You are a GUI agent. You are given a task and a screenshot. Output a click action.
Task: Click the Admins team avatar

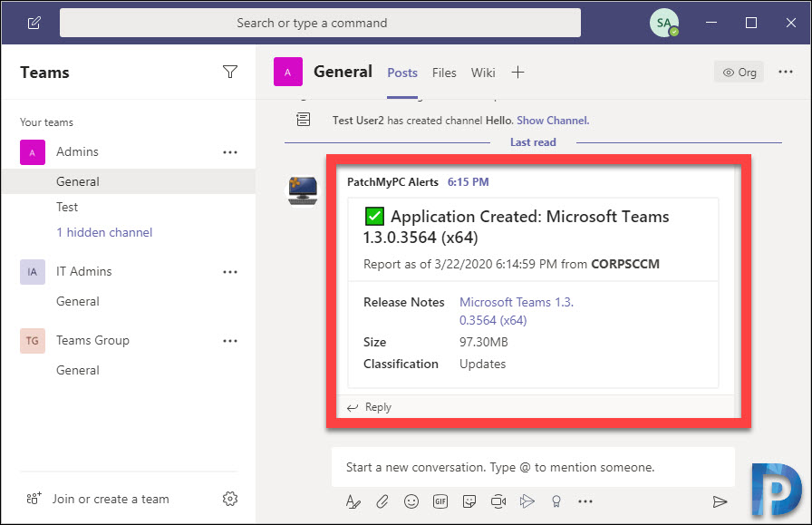point(33,152)
